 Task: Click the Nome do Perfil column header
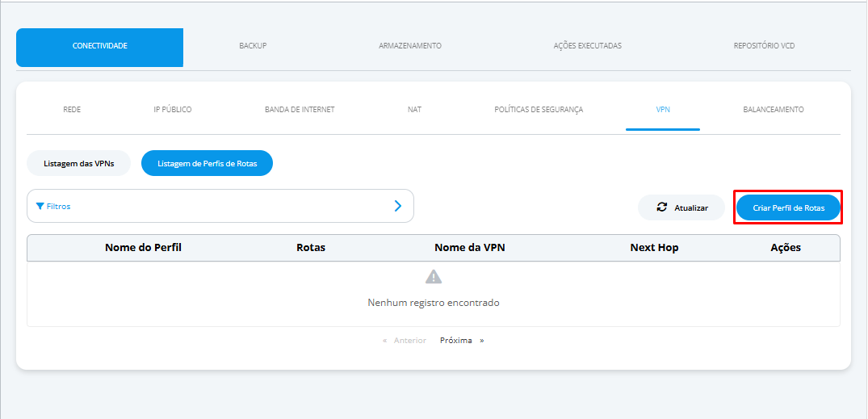[144, 247]
